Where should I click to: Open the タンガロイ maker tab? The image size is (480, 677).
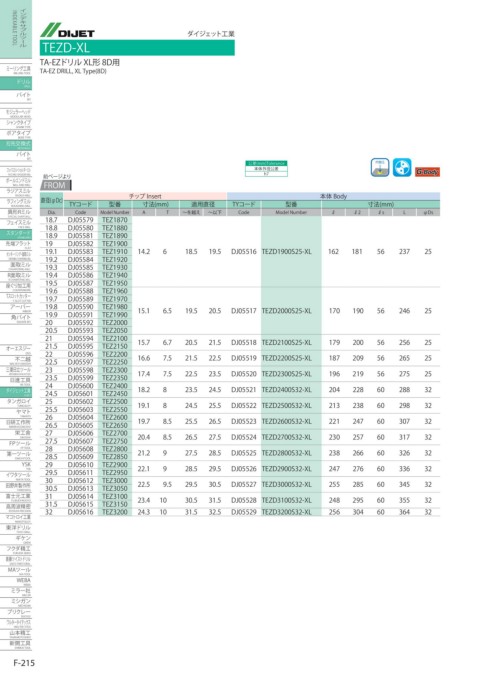(x=16, y=402)
